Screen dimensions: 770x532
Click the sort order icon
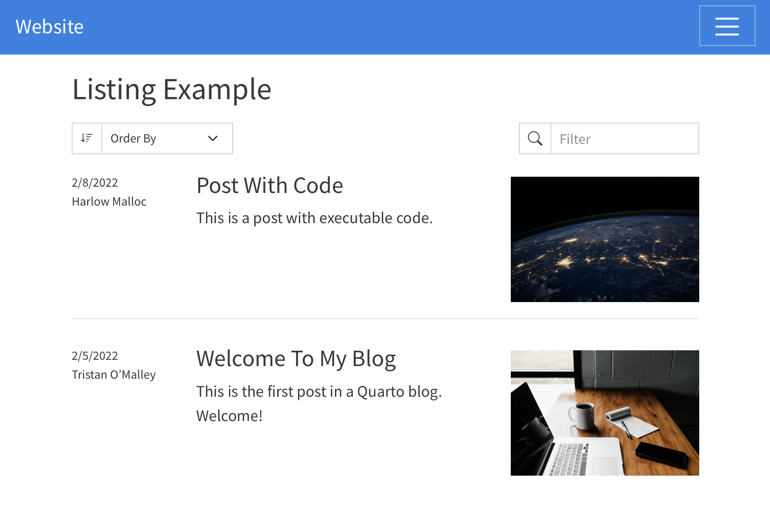click(87, 138)
